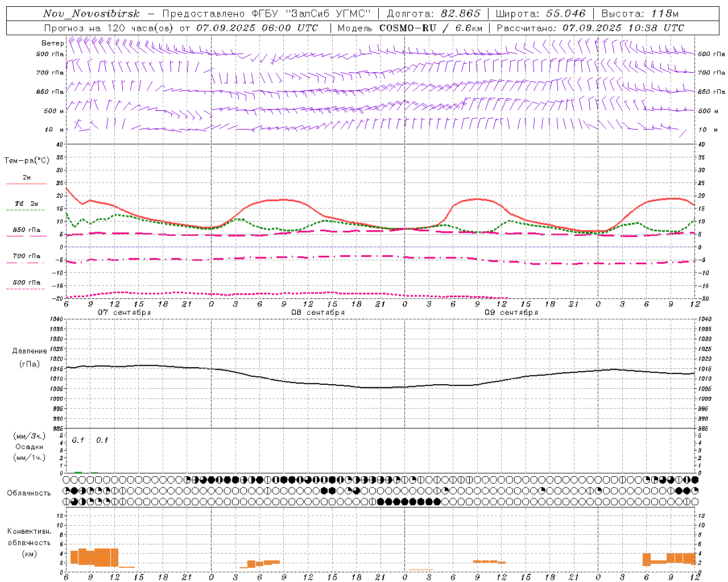Click the Td 2м dew point legend entry
Screen dimensions: 728x582
[26, 203]
